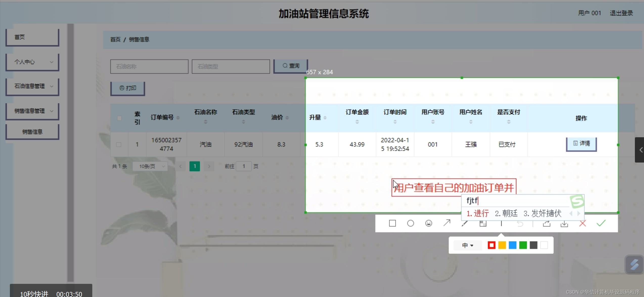Screen dimensions: 644x297
Task: Open the emoji sticker tool
Action: click(x=429, y=223)
